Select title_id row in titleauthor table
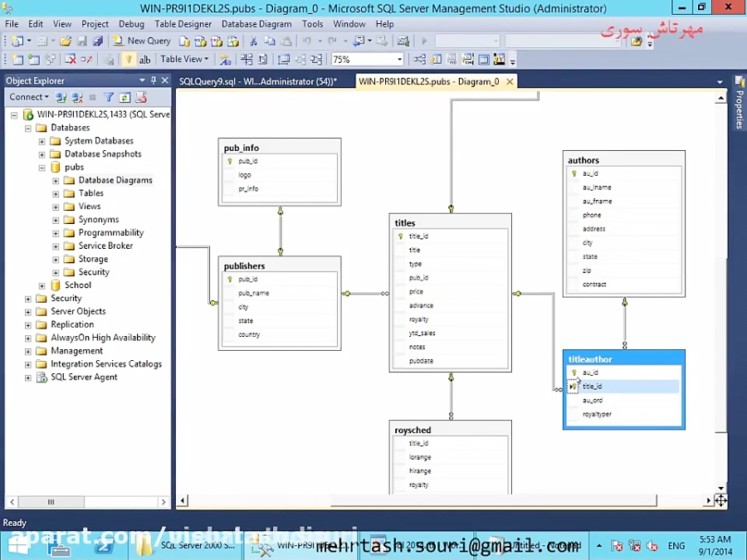This screenshot has width=747, height=560. tap(623, 386)
